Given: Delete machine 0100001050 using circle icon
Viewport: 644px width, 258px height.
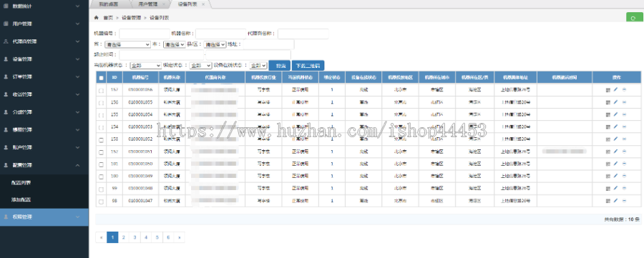Looking at the screenshot, I should coord(624,164).
